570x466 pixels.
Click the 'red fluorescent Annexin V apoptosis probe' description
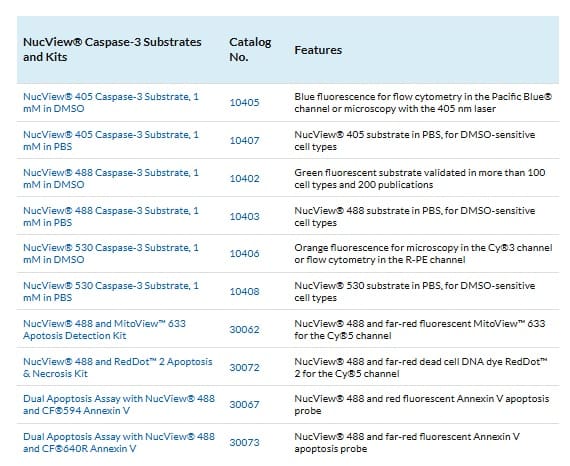(422, 405)
